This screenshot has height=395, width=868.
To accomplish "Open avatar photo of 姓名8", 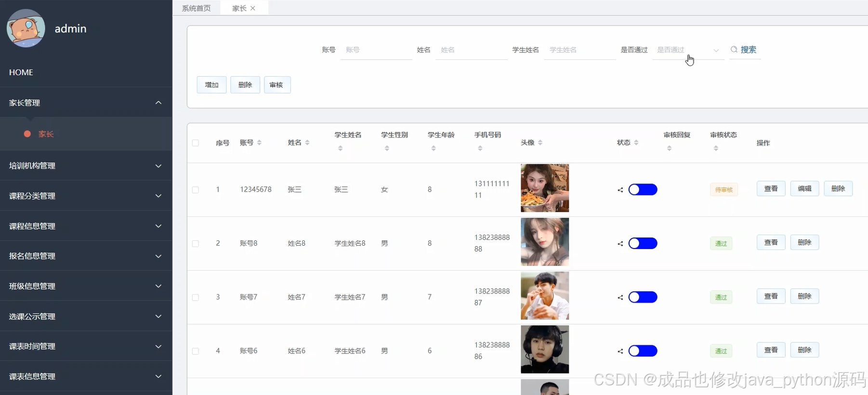I will (545, 242).
